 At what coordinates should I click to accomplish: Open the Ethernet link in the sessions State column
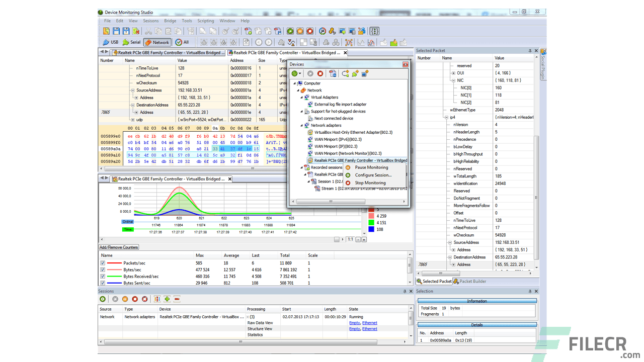369,322
